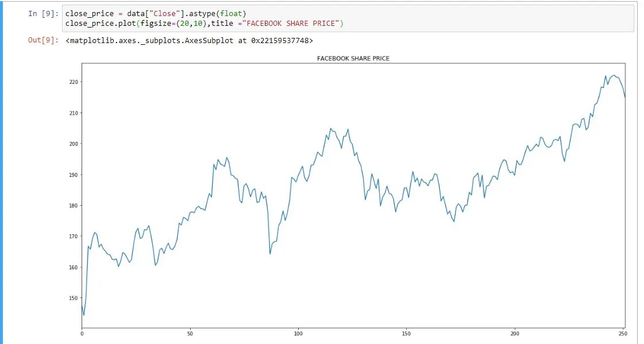Screen dimensions: 644x344
Task: Click the y-axis label 220
Action: click(x=74, y=82)
